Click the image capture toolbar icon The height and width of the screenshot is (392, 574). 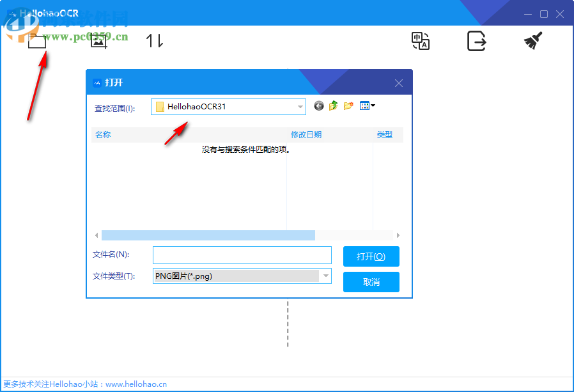(x=98, y=41)
